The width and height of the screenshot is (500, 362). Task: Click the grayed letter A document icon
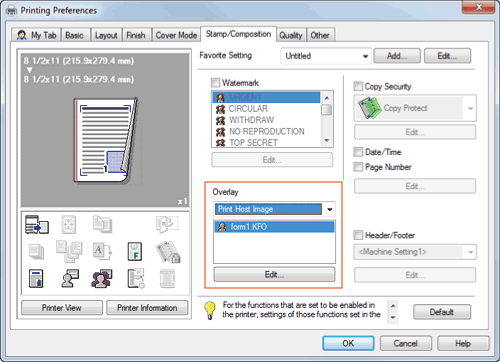point(102,251)
